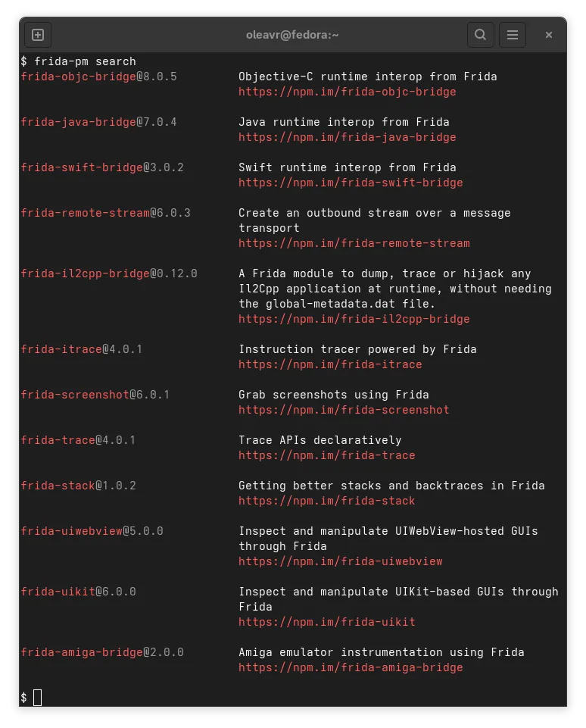Open the frida-objc-bridge npm link

click(348, 92)
